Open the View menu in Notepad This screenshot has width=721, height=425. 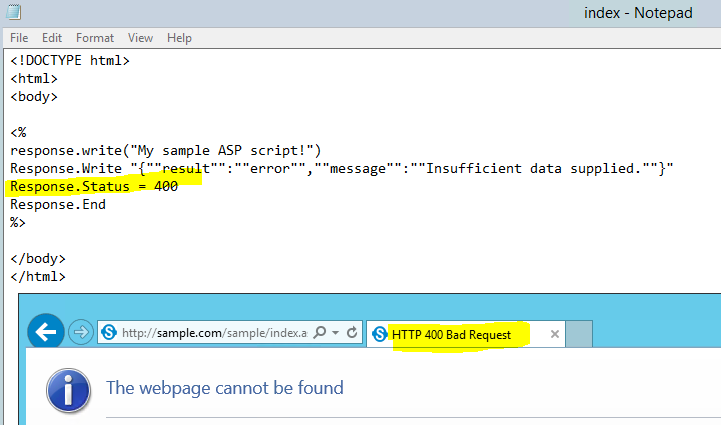point(140,38)
